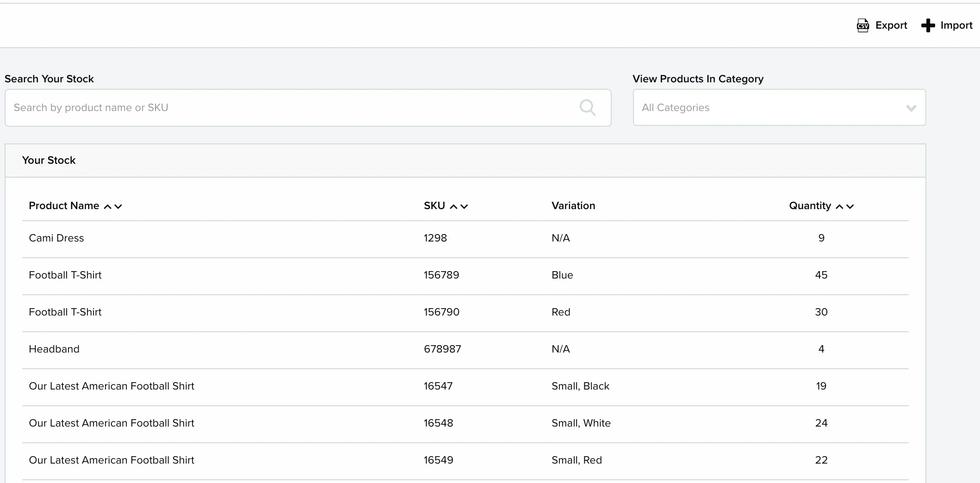
Task: Click American Football Shirt Small, Black row name
Action: [112, 386]
